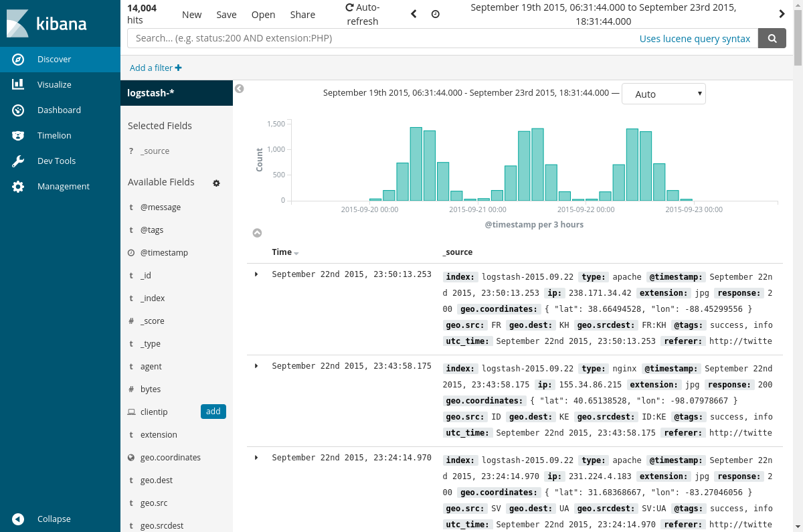This screenshot has height=532, width=803.
Task: Click the clock icon beside @timestamp field
Action: coord(131,253)
